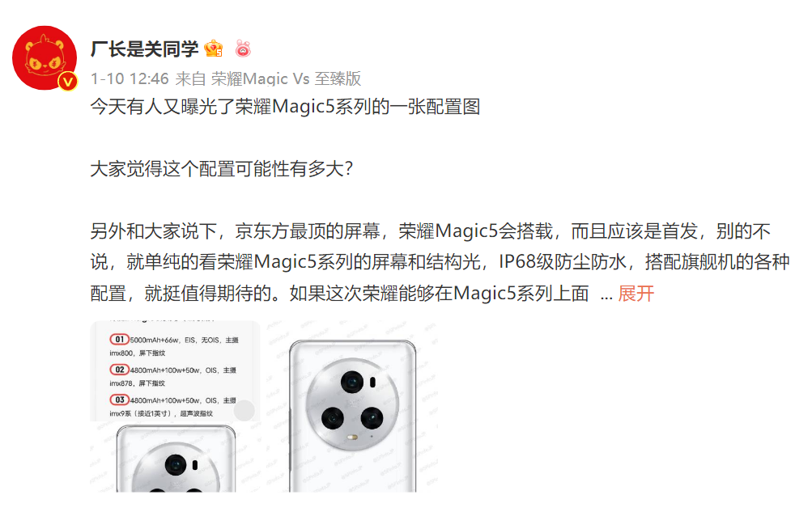The height and width of the screenshot is (512, 812).
Task: Click the yellow V verification badge
Action: point(68,82)
